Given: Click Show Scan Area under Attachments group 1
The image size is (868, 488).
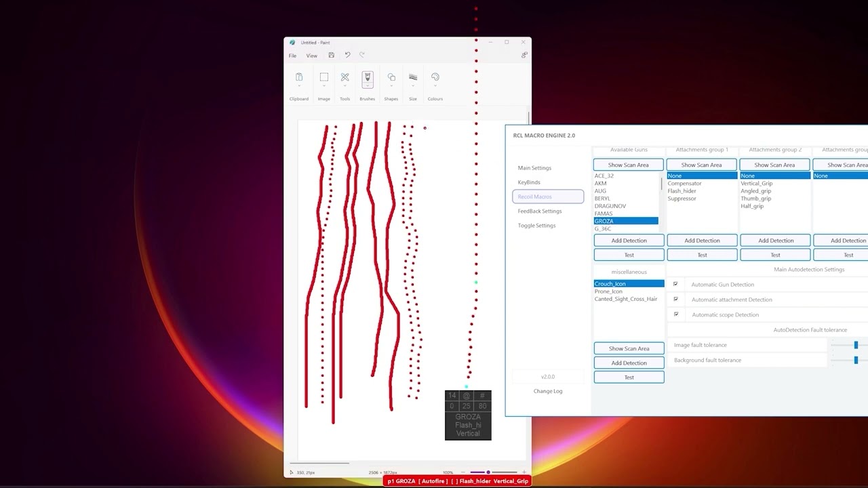Looking at the screenshot, I should [x=702, y=165].
